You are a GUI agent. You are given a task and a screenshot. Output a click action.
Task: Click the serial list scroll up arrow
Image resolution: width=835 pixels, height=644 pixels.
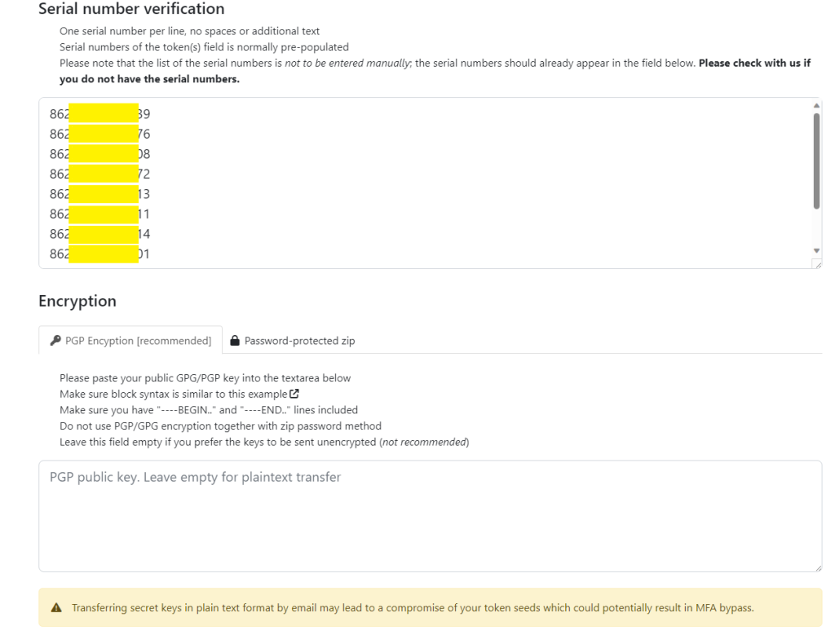pos(817,105)
